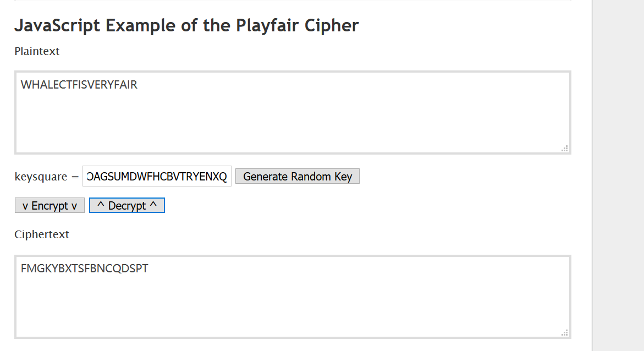Click the Generate Random Key button

click(x=298, y=176)
